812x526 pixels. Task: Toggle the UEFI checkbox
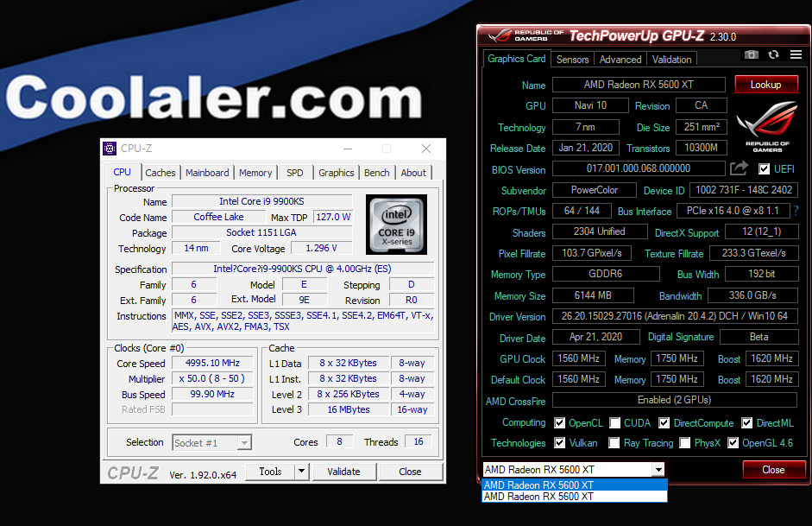pyautogui.click(x=764, y=169)
